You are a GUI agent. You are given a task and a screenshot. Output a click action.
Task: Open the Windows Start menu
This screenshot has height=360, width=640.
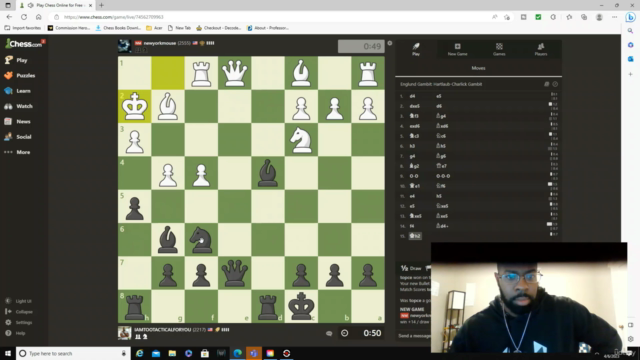pyautogui.click(x=8, y=353)
